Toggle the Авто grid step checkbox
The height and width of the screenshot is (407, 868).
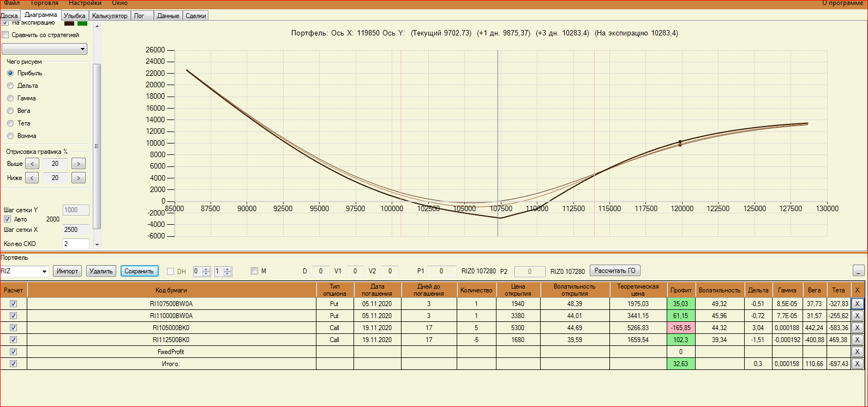pyautogui.click(x=7, y=219)
